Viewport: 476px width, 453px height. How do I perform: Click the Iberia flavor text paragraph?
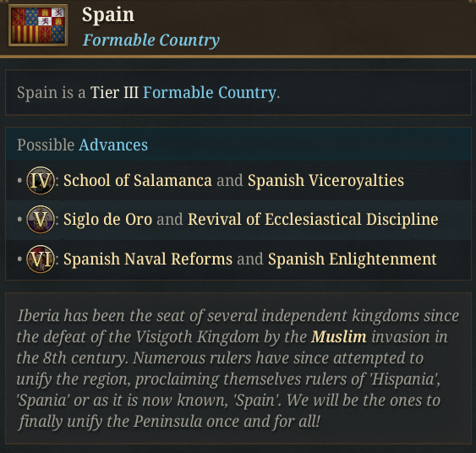click(x=238, y=368)
